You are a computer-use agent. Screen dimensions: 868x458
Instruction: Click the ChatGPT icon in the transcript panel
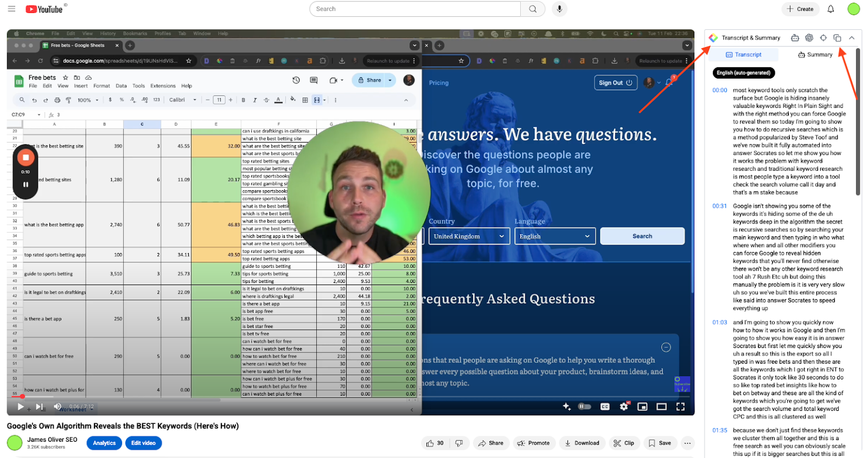[x=809, y=37]
